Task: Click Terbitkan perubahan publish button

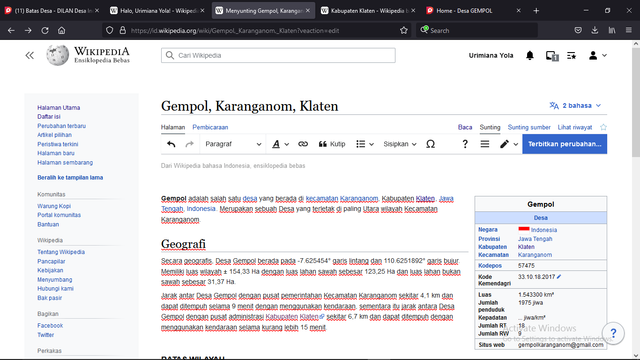Action: [x=564, y=144]
